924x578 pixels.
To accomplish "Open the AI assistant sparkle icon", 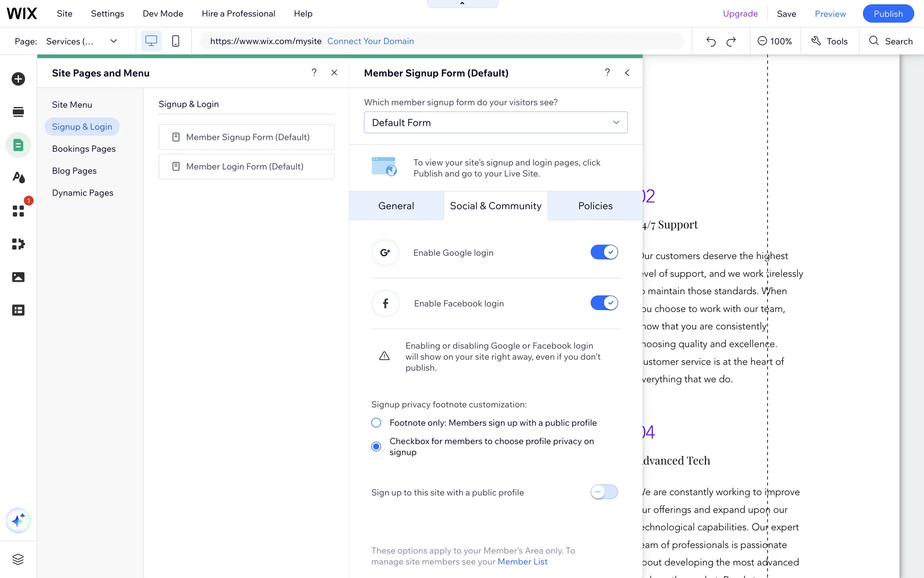I will (18, 521).
